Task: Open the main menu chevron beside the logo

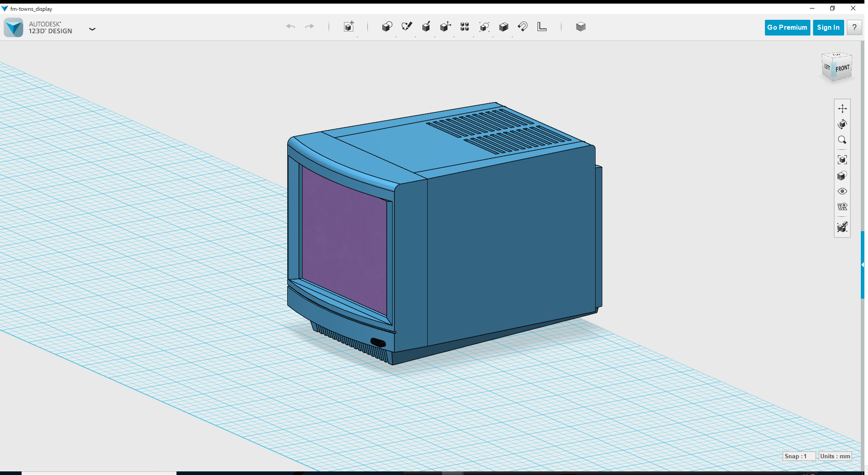Action: point(92,29)
